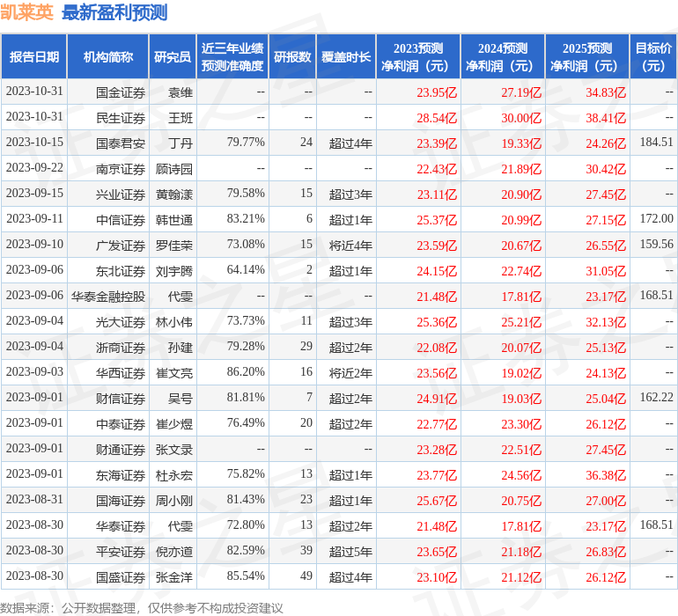Click target price 172.00
The image size is (678, 616).
click(656, 218)
